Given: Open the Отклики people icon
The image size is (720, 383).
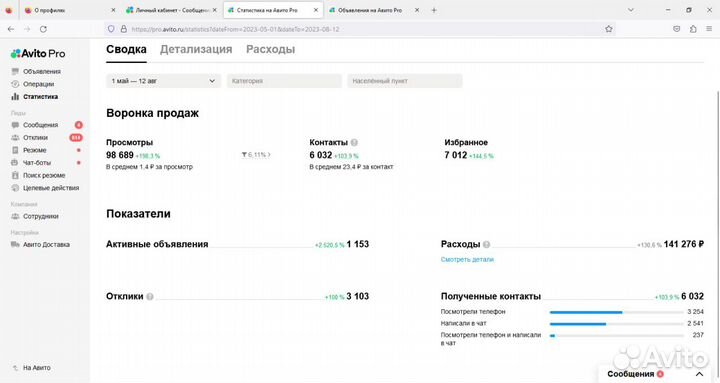Looking at the screenshot, I should [15, 137].
